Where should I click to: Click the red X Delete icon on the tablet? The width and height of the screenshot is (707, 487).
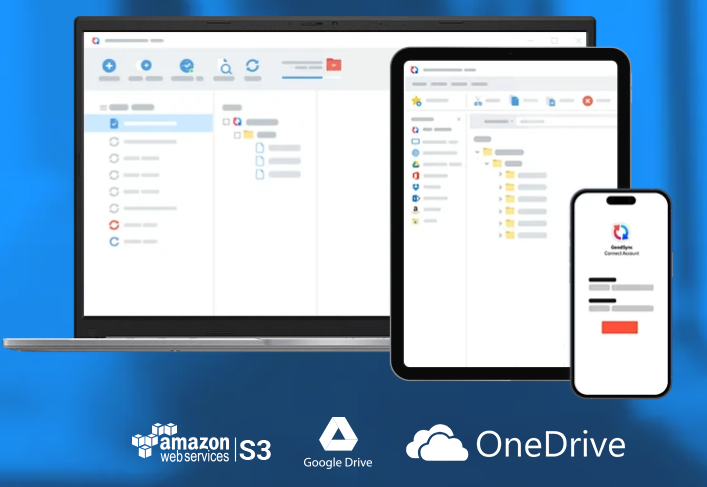coord(588,101)
